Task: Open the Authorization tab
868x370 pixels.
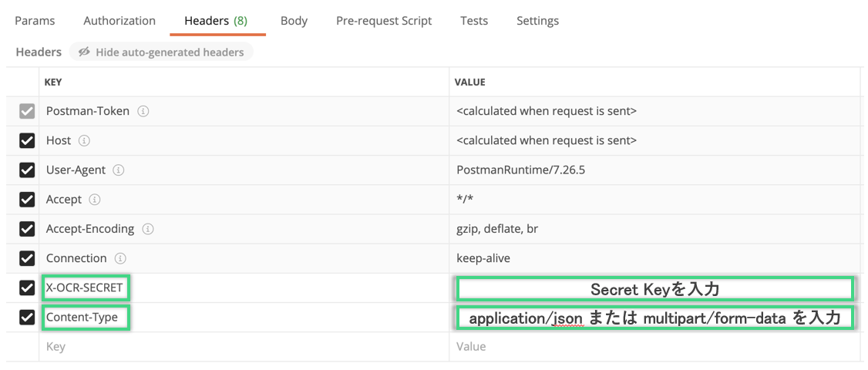Action: coord(119,21)
